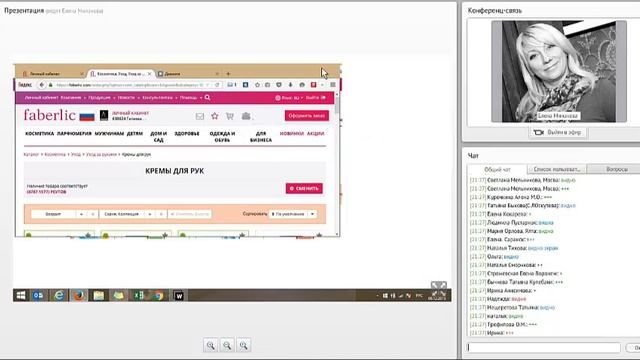Image resolution: width=640 pixels, height=360 pixels.
Task: Open the НОВИНКИ link
Action: pos(291,133)
